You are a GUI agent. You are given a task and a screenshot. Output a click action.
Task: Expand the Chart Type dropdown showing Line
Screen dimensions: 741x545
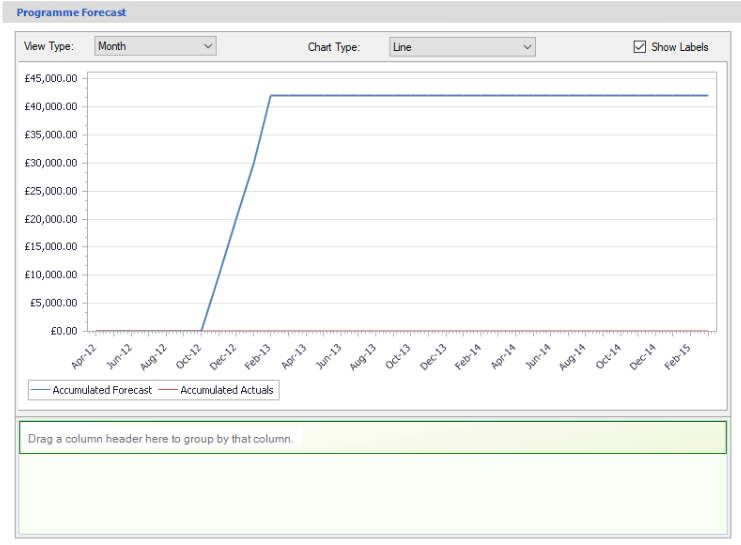462,47
